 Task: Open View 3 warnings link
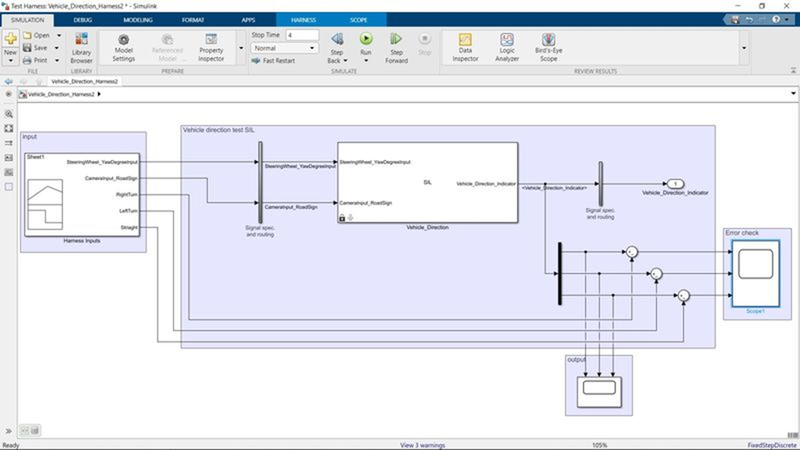tap(422, 445)
